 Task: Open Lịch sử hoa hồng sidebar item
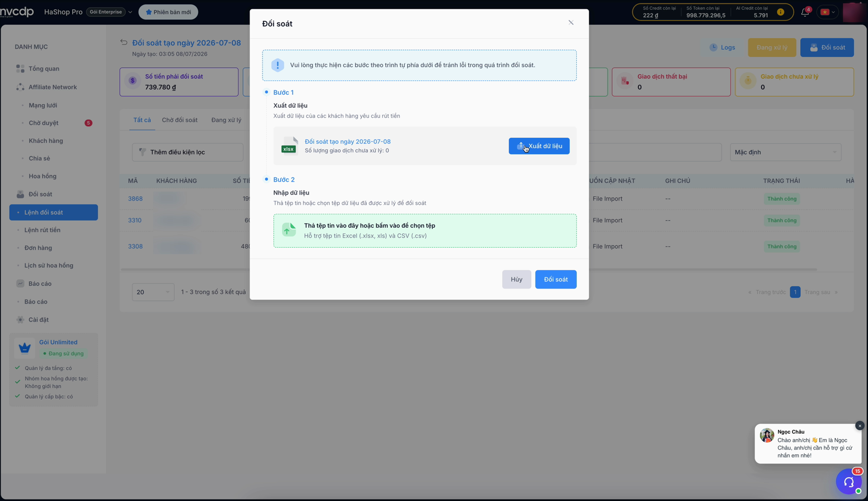pos(49,266)
